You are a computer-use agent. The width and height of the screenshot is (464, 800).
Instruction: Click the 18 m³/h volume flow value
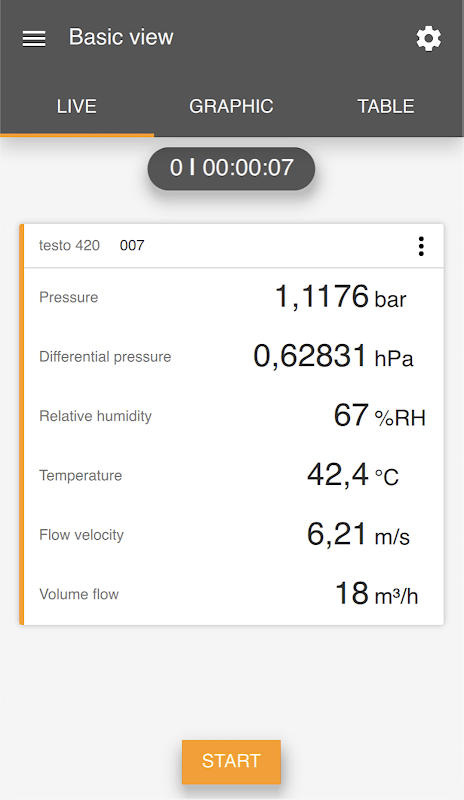376,594
